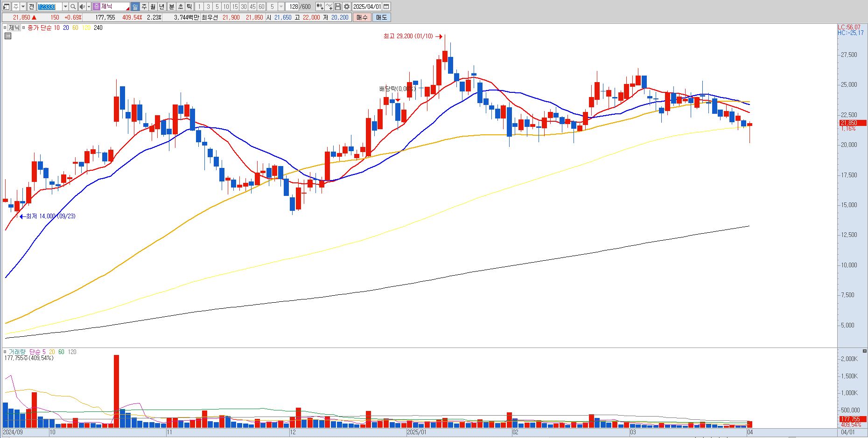Click the speaker sound icon
868x438 pixels.
pos(82,7)
